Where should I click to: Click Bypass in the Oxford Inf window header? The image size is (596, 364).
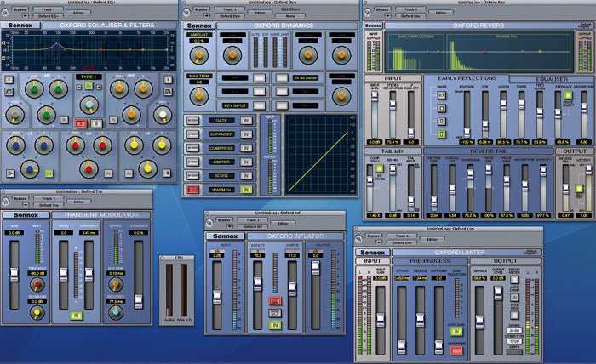click(x=224, y=219)
